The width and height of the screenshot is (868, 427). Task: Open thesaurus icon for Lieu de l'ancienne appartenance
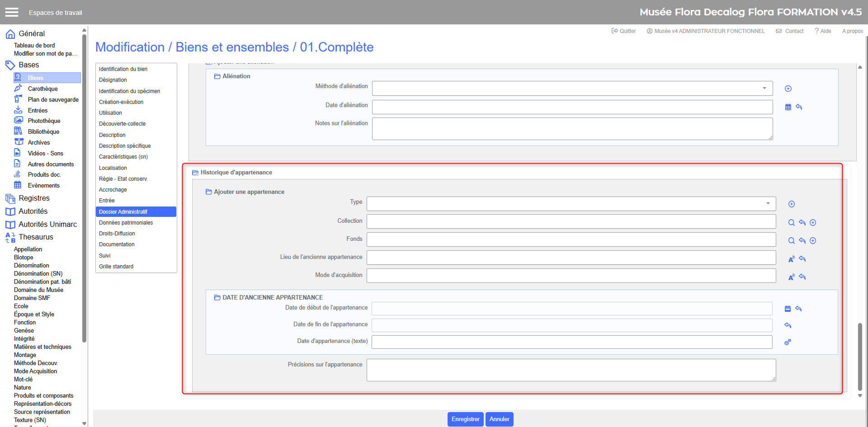[x=791, y=259]
